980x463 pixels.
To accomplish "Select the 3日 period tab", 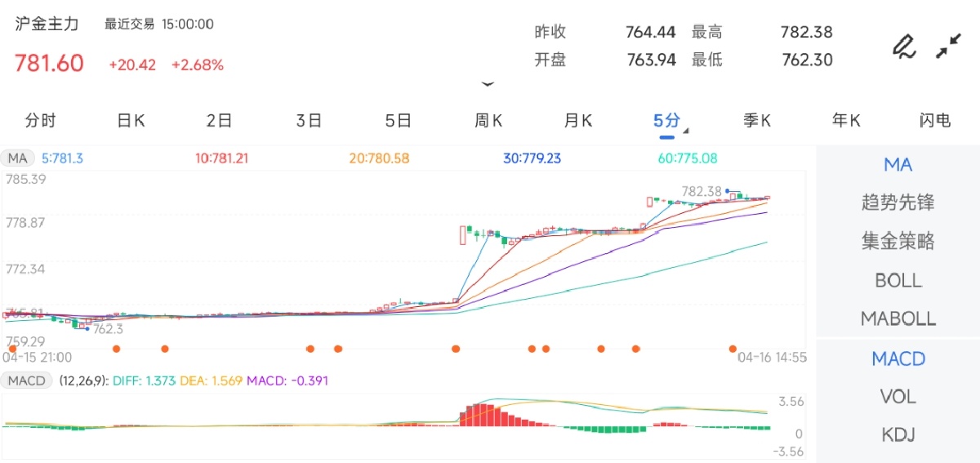I will pos(309,121).
